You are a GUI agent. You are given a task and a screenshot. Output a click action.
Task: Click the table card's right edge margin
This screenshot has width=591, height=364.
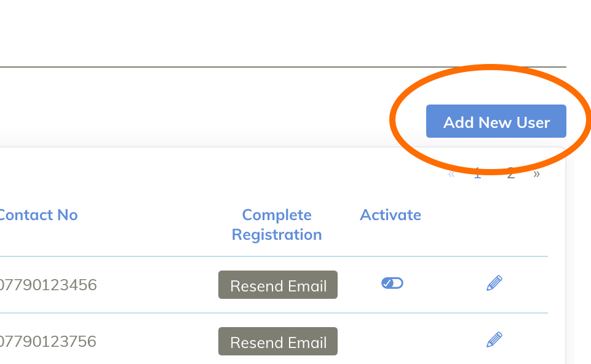(x=557, y=258)
